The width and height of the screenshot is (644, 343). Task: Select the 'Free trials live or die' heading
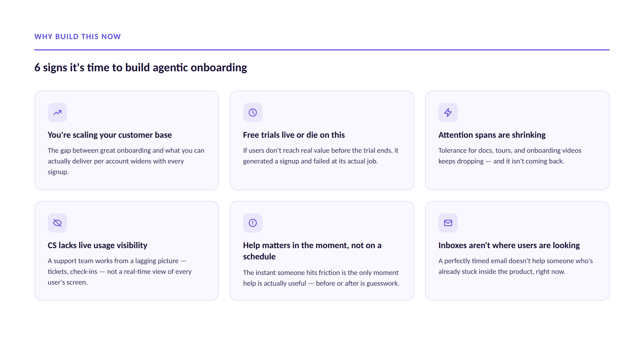point(294,135)
